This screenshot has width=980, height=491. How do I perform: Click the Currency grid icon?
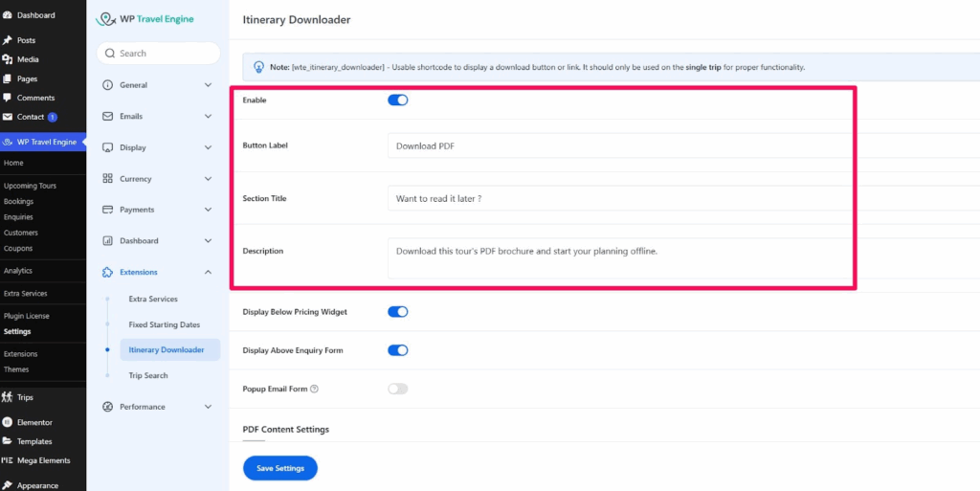(x=107, y=179)
